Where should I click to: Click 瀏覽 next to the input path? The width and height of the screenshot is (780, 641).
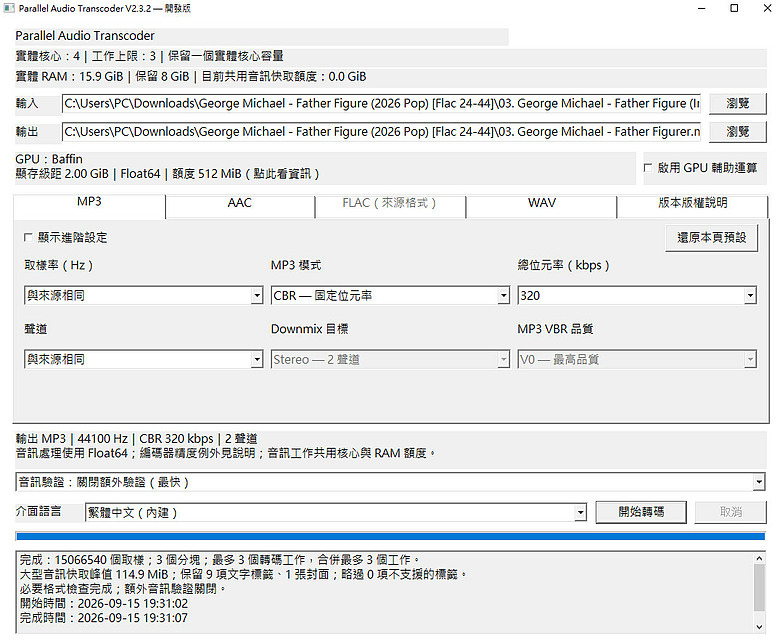click(737, 103)
